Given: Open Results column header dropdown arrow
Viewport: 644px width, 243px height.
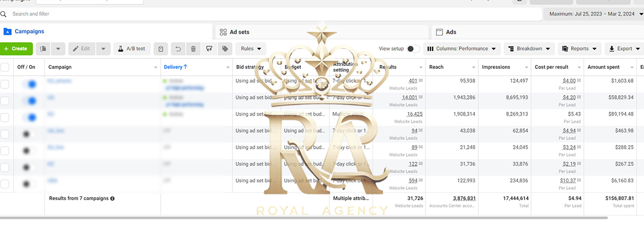Looking at the screenshot, I should (421, 67).
